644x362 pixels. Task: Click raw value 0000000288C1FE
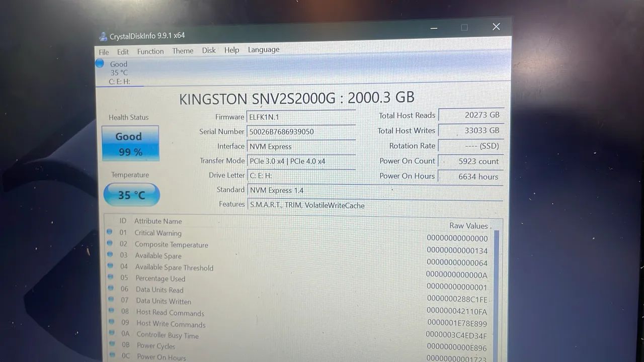tap(457, 299)
